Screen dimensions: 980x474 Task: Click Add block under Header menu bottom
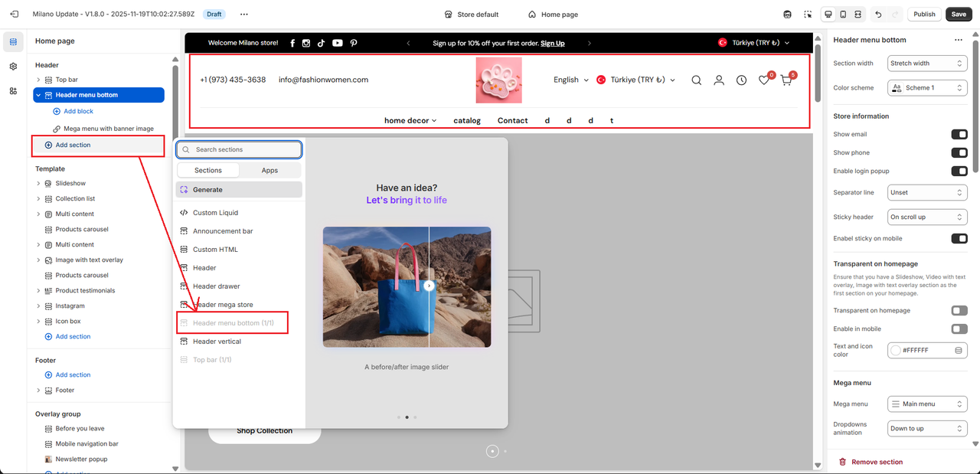click(73, 111)
